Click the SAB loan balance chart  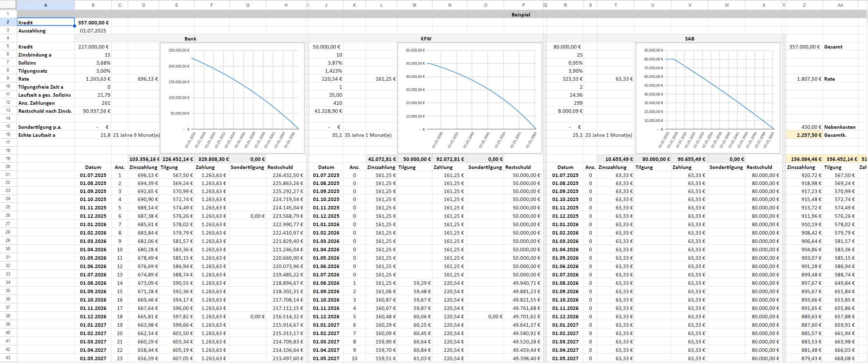pyautogui.click(x=708, y=98)
